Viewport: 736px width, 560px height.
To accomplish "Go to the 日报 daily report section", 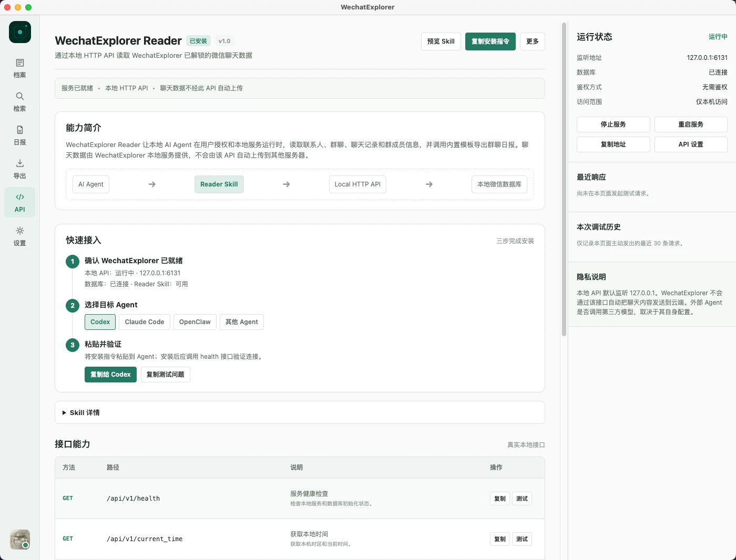I will point(20,136).
